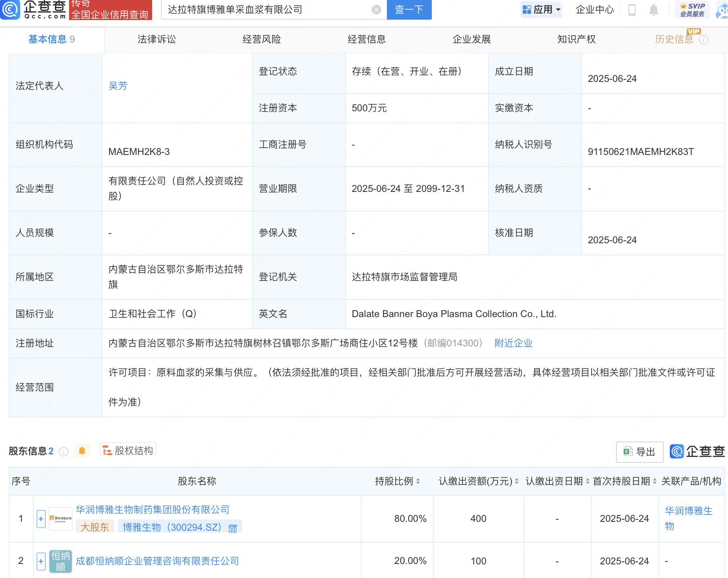Viewport: 728px width, 578px height.
Task: Open 华润博雅生物制药集团股份有限公司 shareholder link
Action: pyautogui.click(x=153, y=510)
